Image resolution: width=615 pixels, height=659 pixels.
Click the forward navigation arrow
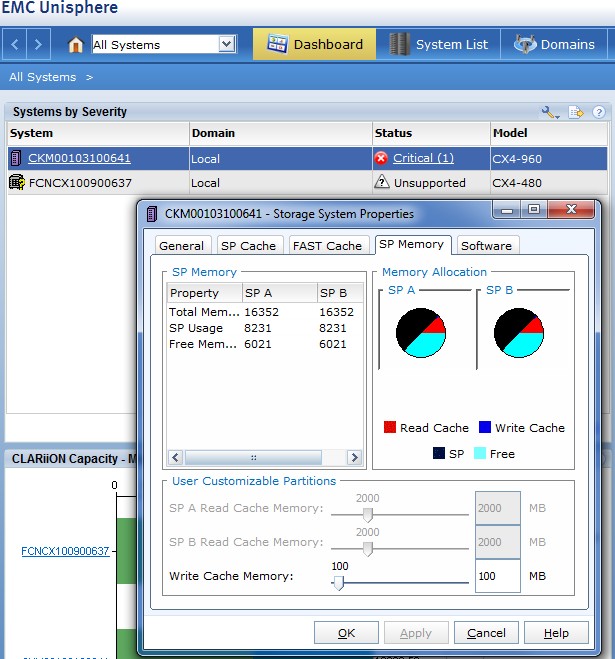pyautogui.click(x=38, y=44)
